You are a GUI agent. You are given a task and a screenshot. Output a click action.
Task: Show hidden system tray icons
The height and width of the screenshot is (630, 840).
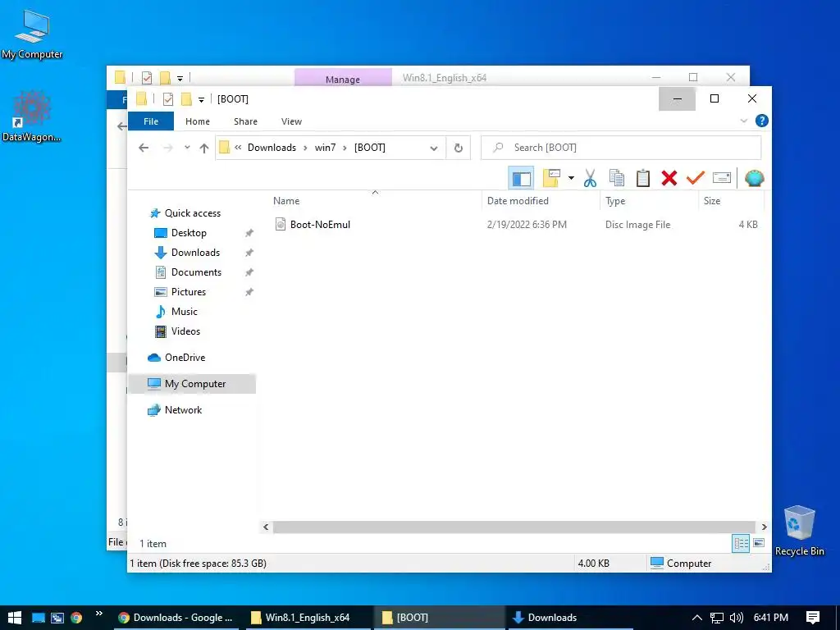click(x=696, y=618)
